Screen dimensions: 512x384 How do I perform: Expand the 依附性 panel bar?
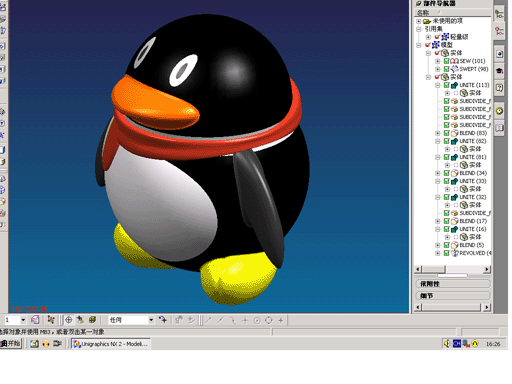tap(453, 284)
